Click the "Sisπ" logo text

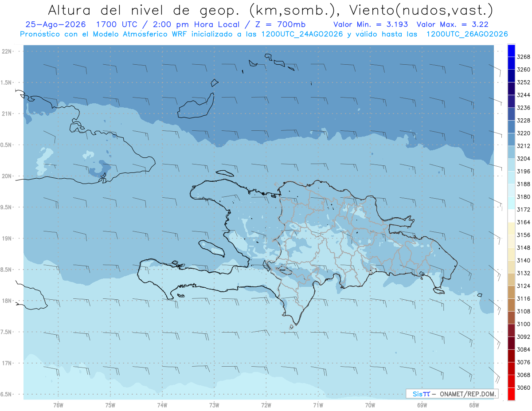click(x=421, y=394)
